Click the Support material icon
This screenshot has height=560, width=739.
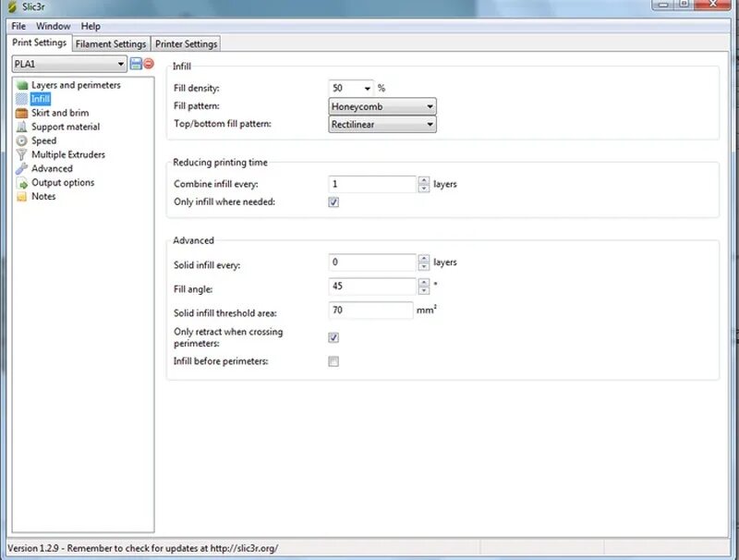[x=21, y=127]
